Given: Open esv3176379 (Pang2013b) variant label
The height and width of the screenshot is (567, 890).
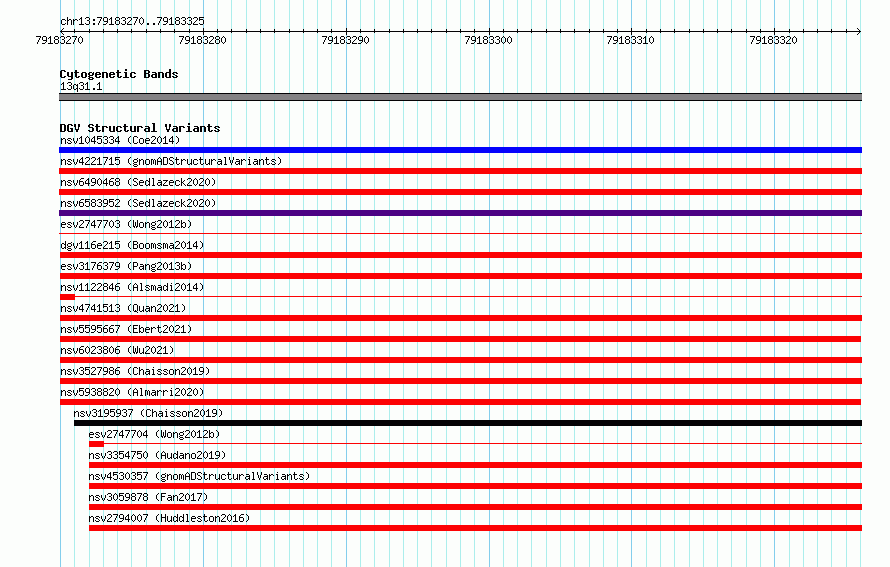Looking at the screenshot, I should 126,266.
